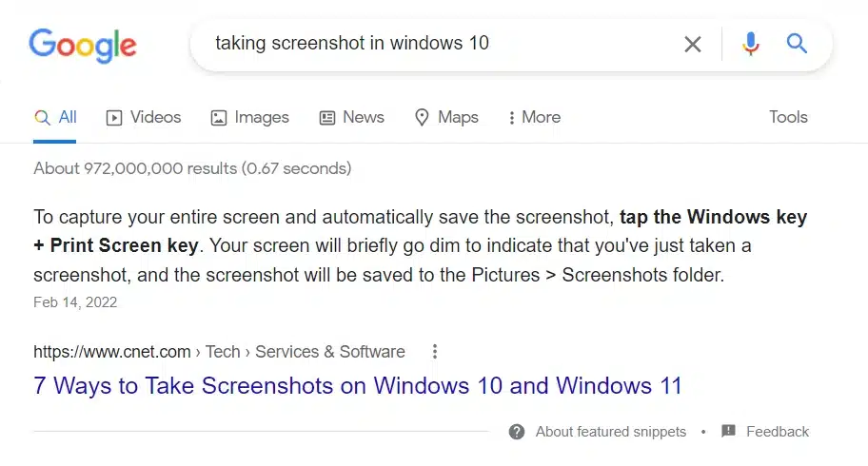Click the search box containing the query
The height and width of the screenshot is (466, 868).
428,44
